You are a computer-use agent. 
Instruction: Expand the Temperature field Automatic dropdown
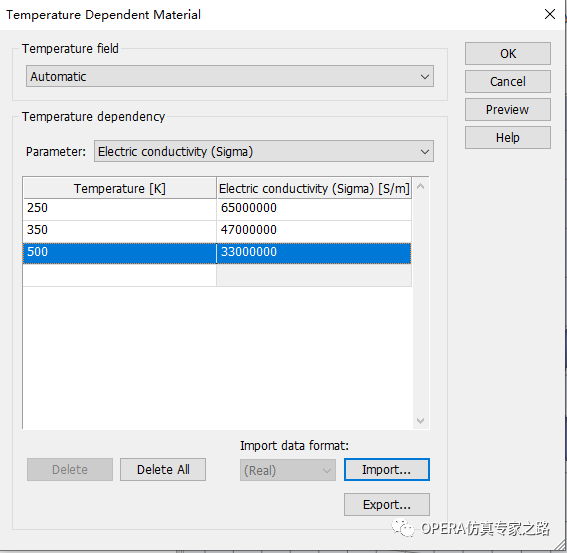click(x=230, y=76)
